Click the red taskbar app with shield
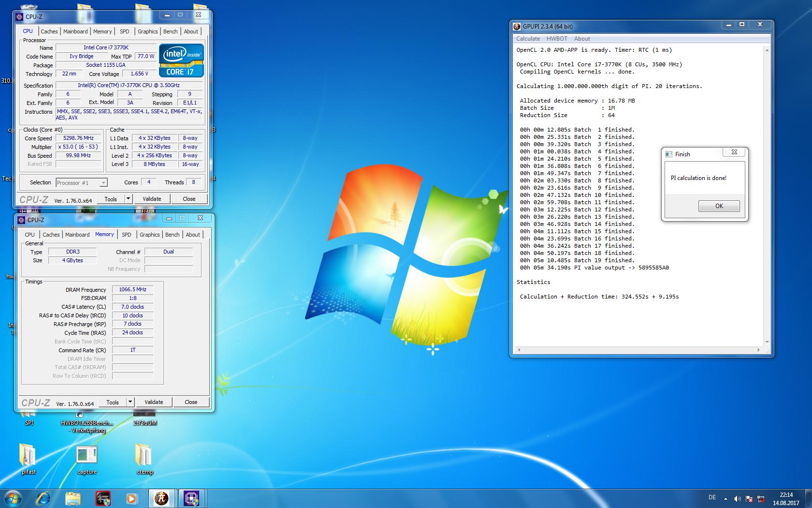The height and width of the screenshot is (508, 812). click(102, 498)
